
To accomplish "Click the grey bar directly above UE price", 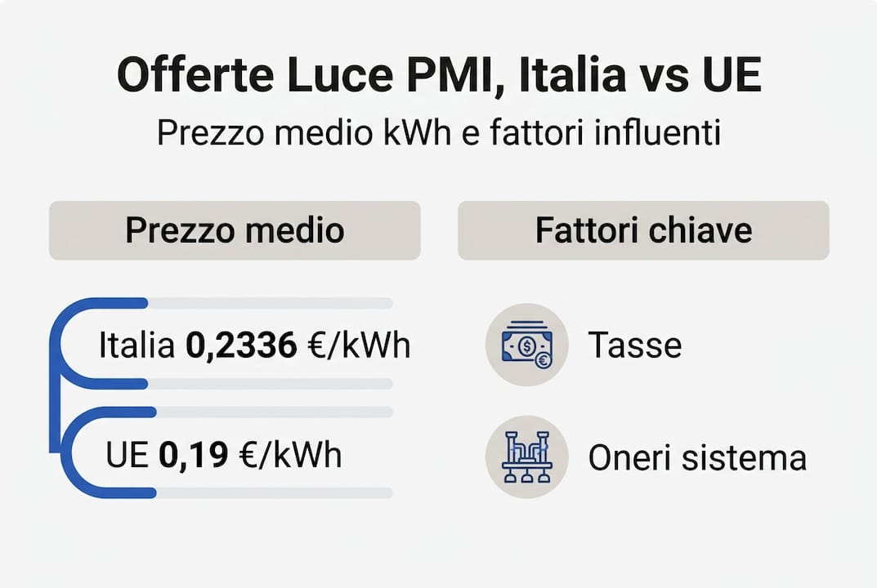I will click(274, 412).
